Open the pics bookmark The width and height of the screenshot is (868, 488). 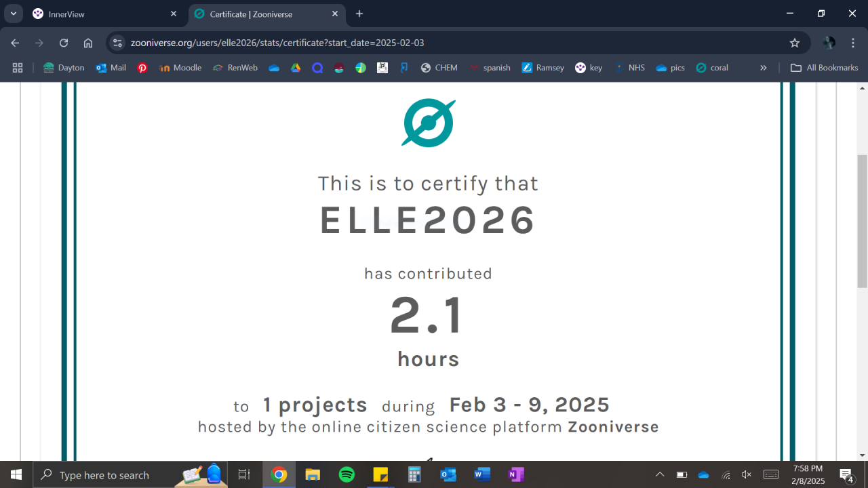(671, 68)
